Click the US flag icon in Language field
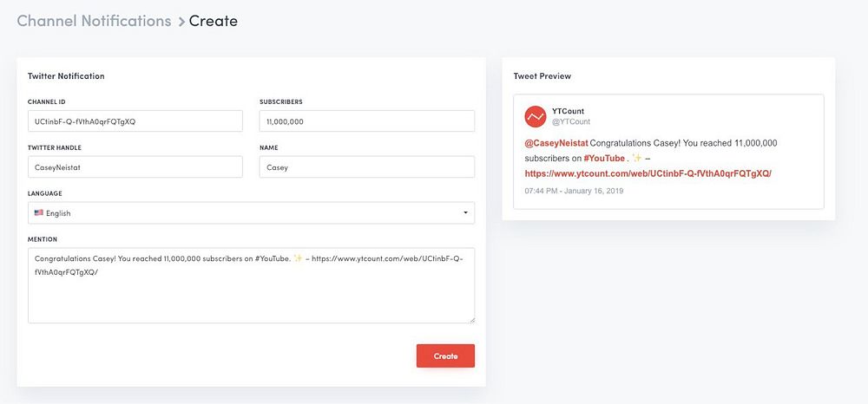The width and height of the screenshot is (868, 404). (x=38, y=213)
